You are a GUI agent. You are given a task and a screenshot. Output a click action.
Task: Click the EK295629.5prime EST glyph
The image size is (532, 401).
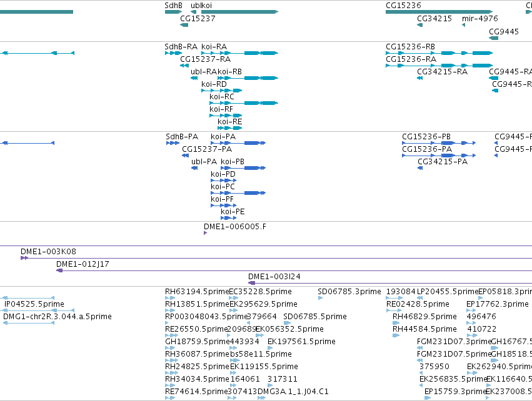click(x=233, y=310)
